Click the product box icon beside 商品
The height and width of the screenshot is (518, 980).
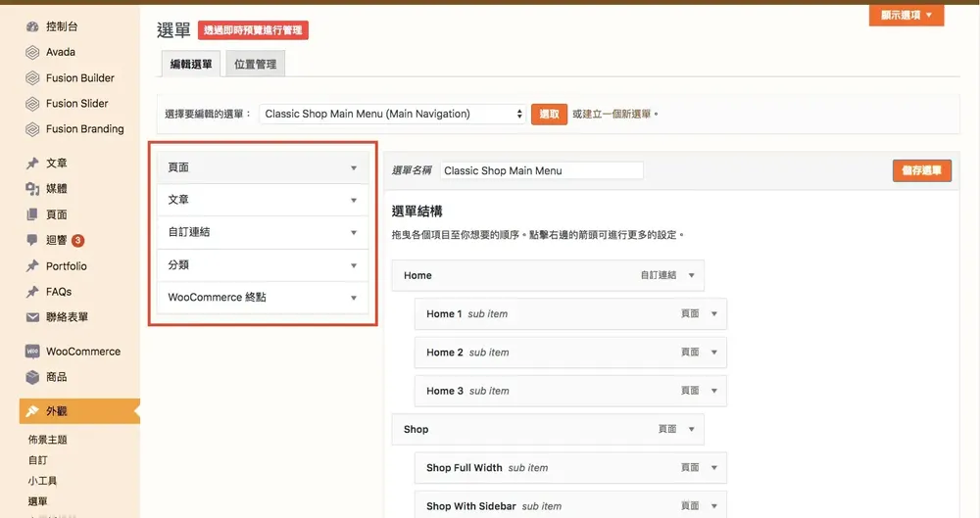(32, 377)
